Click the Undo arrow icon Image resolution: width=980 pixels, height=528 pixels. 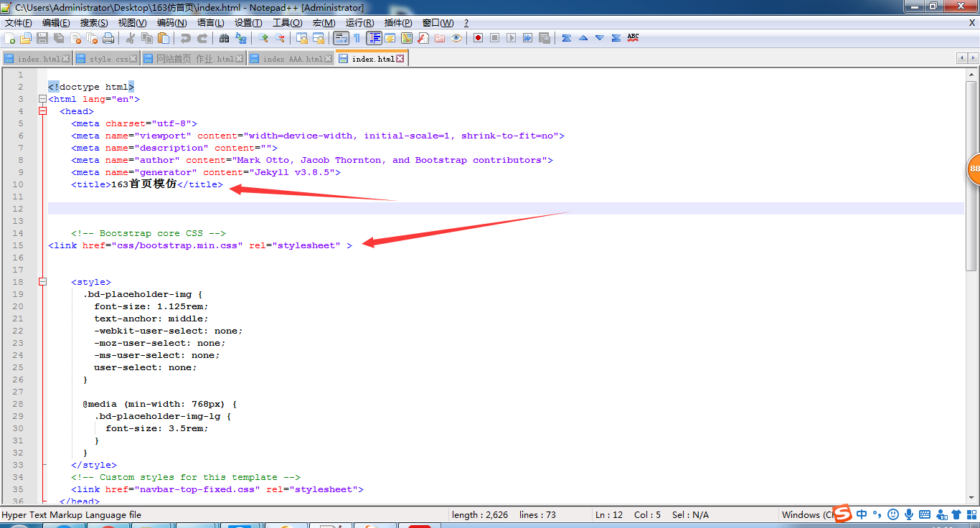click(185, 38)
